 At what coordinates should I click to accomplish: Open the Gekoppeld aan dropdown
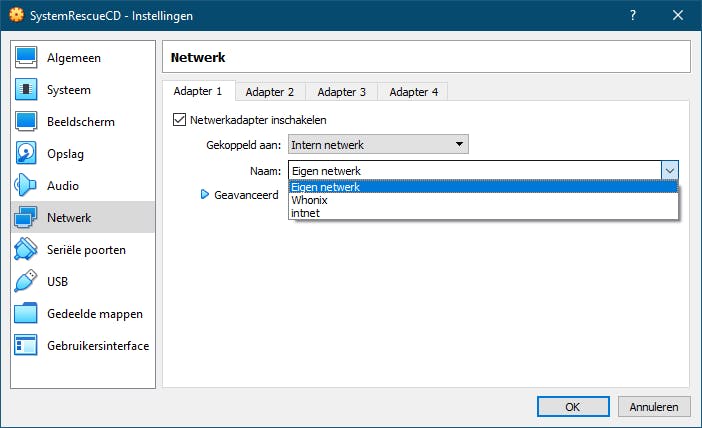pyautogui.click(x=378, y=145)
